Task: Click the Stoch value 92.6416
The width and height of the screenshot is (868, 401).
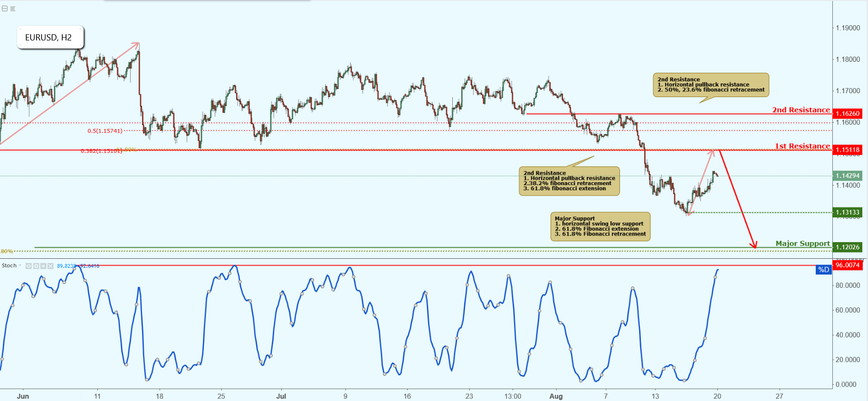Action: point(90,266)
